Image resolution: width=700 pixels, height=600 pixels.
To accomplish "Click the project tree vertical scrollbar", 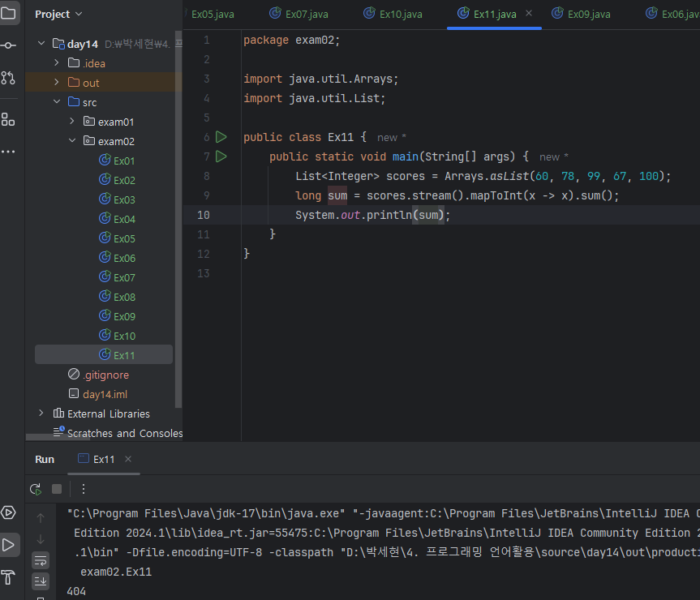I will (x=178, y=219).
